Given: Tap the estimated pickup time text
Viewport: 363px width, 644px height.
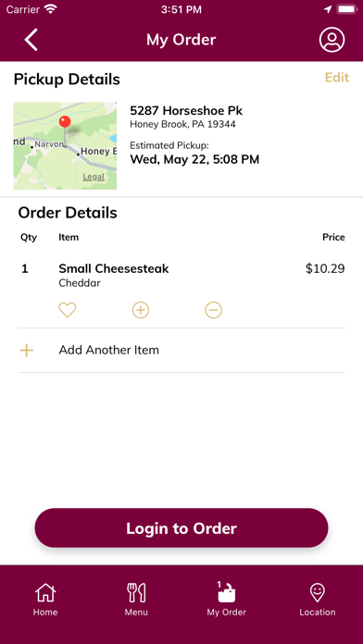Looking at the screenshot, I should click(194, 159).
